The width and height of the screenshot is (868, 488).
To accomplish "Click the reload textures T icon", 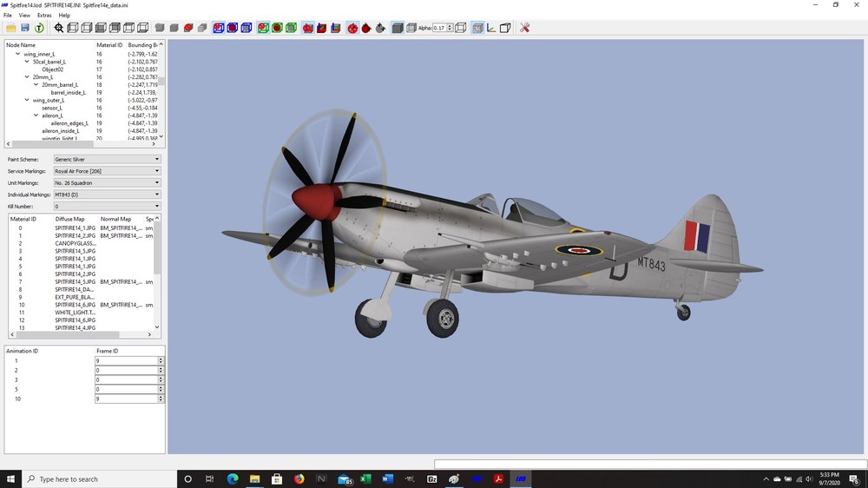I will (39, 28).
